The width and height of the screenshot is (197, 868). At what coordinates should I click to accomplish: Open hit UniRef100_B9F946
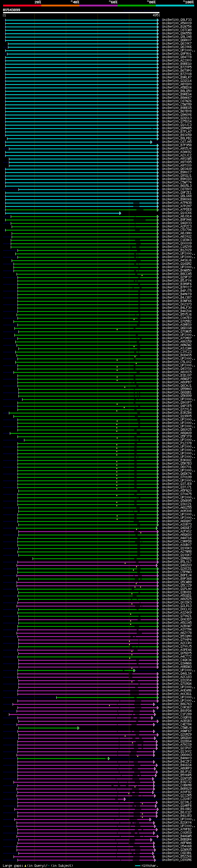coord(177,220)
